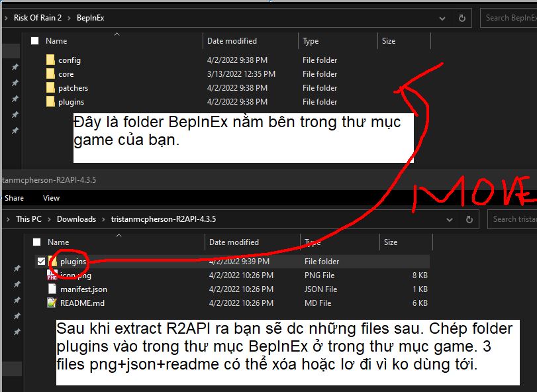Select the icon.png PNG file

tap(75, 275)
